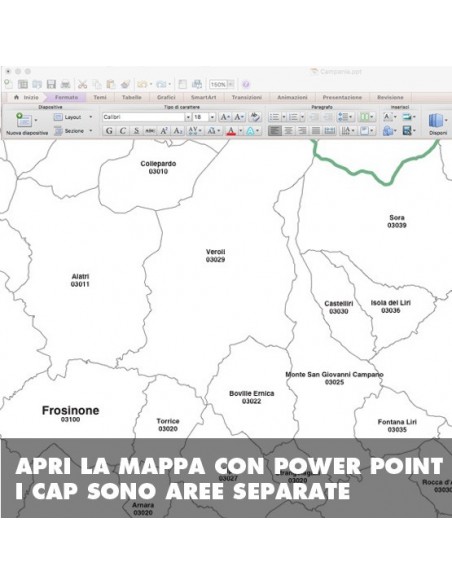This screenshot has width=452, height=584.
Task: Click the Calibri font name field
Action: [144, 117]
